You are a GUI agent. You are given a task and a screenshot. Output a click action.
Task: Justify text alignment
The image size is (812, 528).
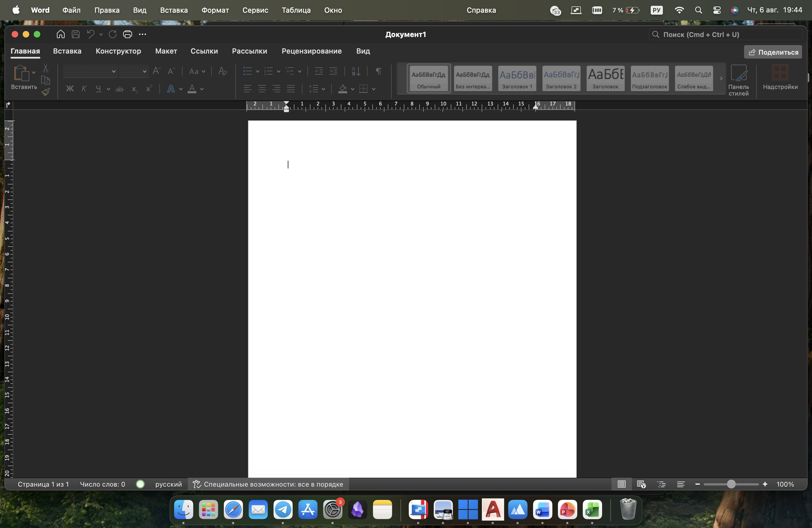click(291, 89)
